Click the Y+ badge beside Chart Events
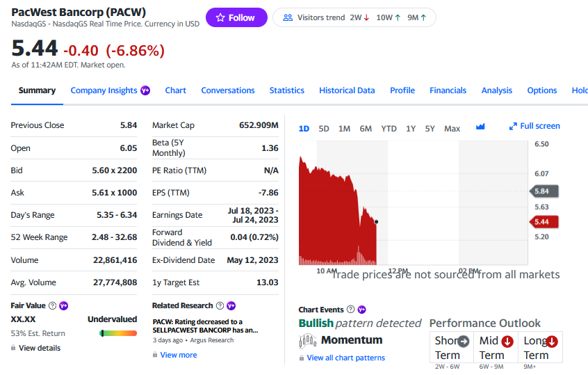 coord(361,310)
